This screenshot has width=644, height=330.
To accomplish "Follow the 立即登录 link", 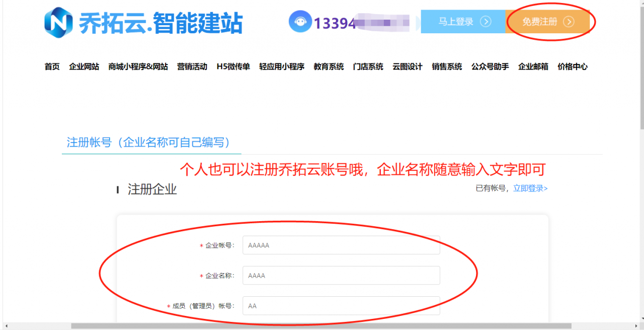I will pyautogui.click(x=530, y=188).
